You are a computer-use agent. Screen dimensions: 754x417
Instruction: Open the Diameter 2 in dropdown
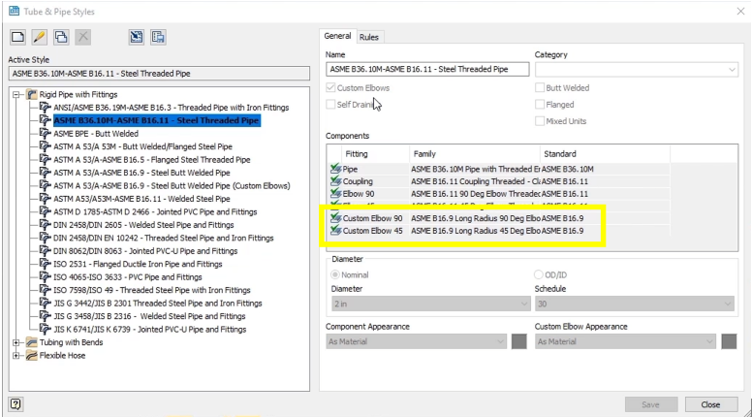coord(430,304)
